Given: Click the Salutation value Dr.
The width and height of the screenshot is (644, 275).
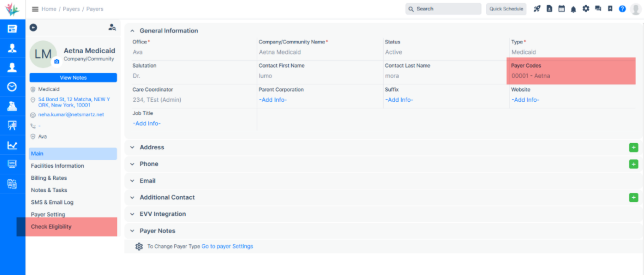Looking at the screenshot, I should coord(136,76).
